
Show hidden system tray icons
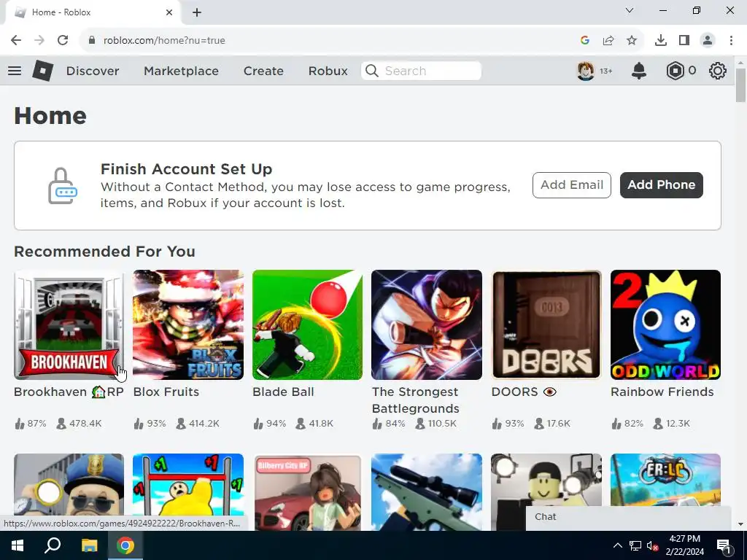[617, 545]
